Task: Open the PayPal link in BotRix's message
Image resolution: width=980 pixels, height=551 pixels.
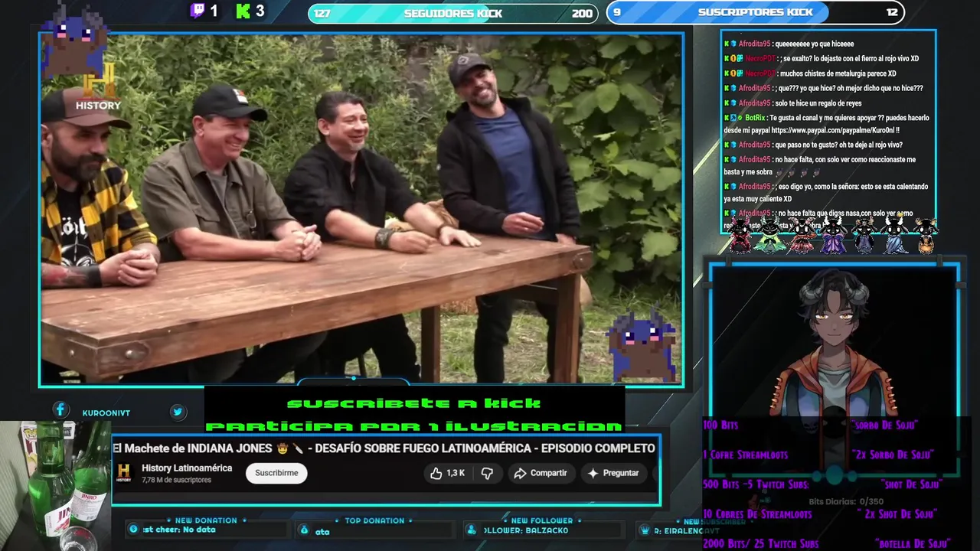Action: pyautogui.click(x=834, y=131)
